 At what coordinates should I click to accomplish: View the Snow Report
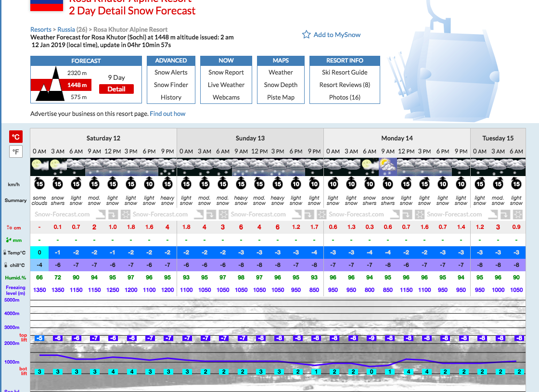226,73
